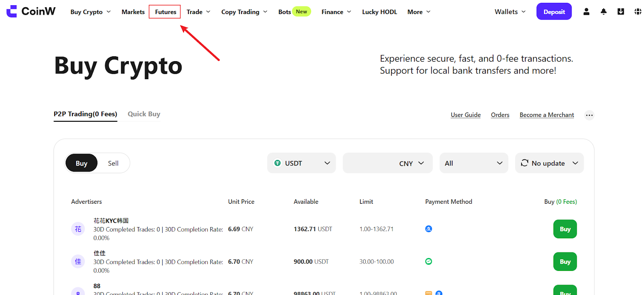644x295 pixels.
Task: Click the 1.00-1362.71 limit value
Action: [377, 229]
